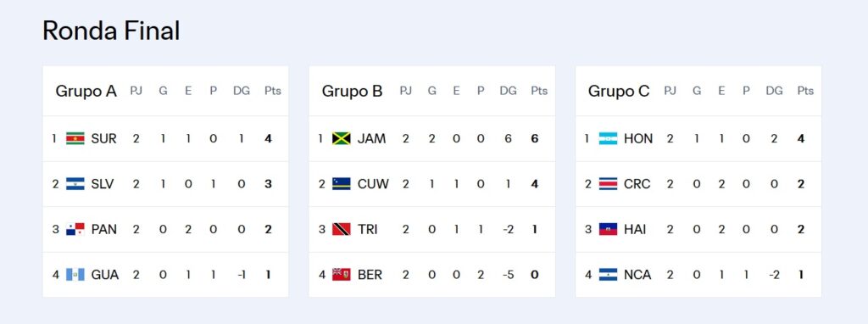This screenshot has width=868, height=324.
Task: Select the Grupo C table heading
Action: (x=618, y=91)
